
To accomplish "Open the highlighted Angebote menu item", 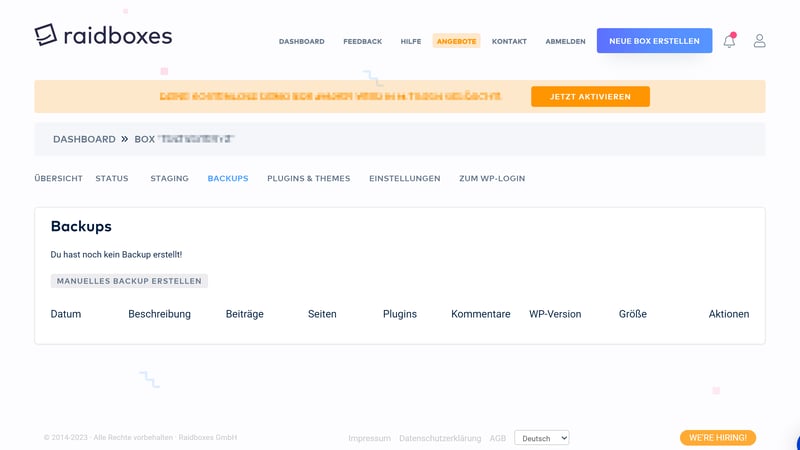I will (x=456, y=42).
